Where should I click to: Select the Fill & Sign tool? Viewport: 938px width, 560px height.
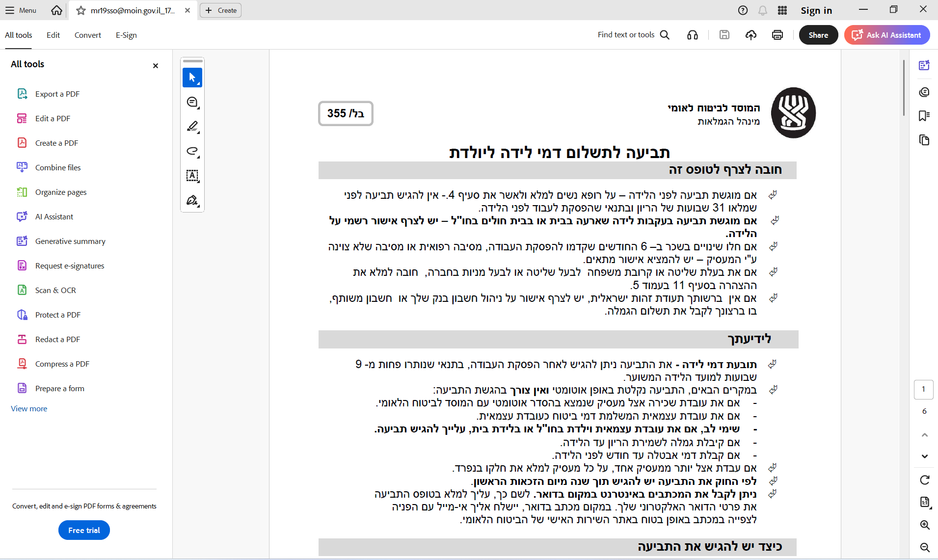tap(192, 200)
